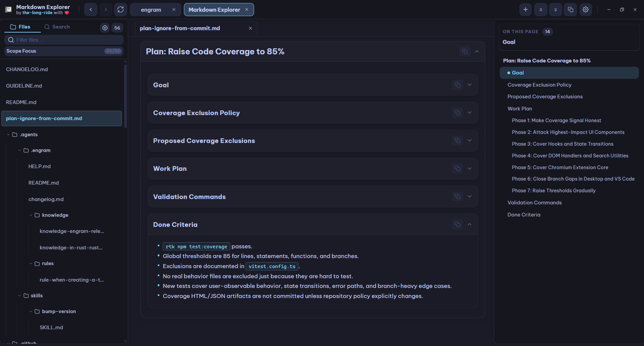Copy the Validation Commands section

457,196
